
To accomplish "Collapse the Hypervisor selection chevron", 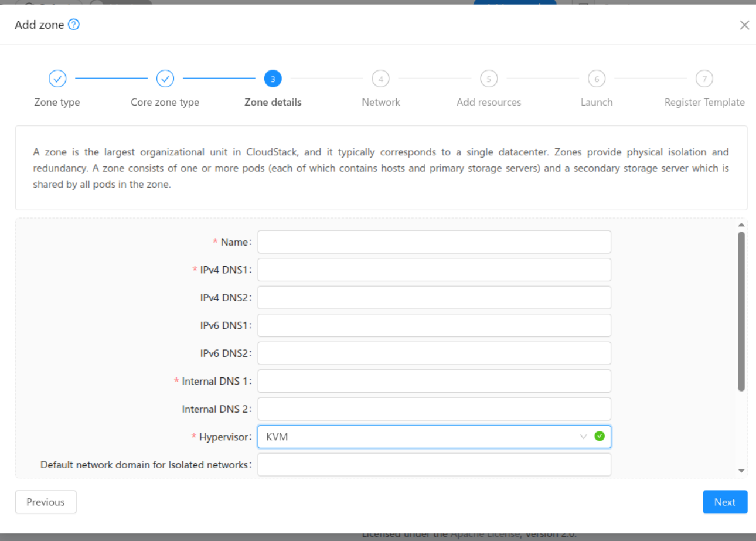I will coord(583,436).
